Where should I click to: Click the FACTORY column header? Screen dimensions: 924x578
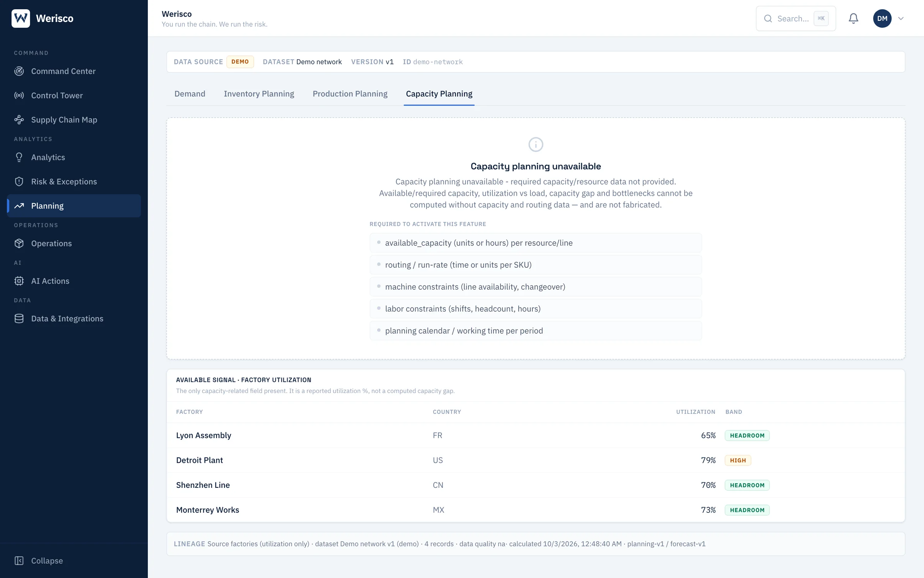coord(189,412)
